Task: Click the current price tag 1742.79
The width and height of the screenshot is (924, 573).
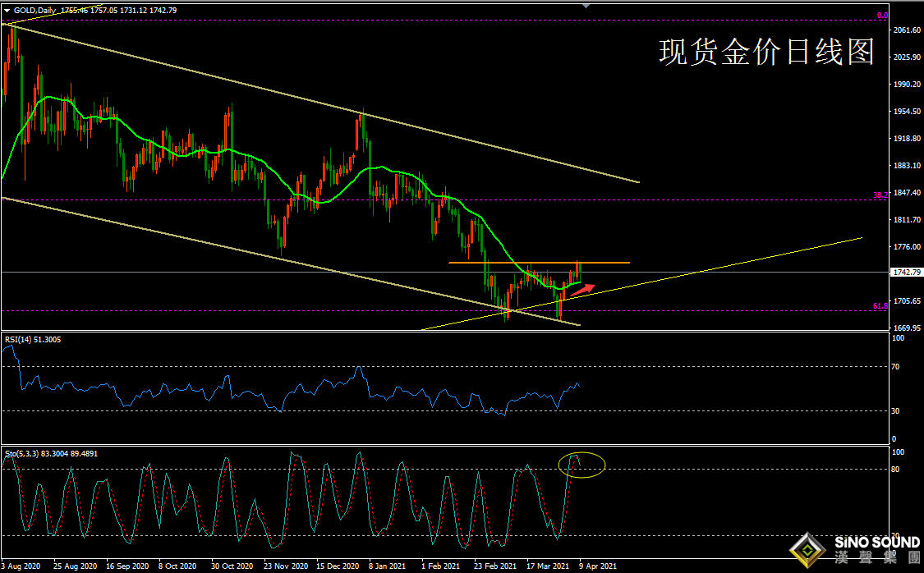Action: pos(907,272)
